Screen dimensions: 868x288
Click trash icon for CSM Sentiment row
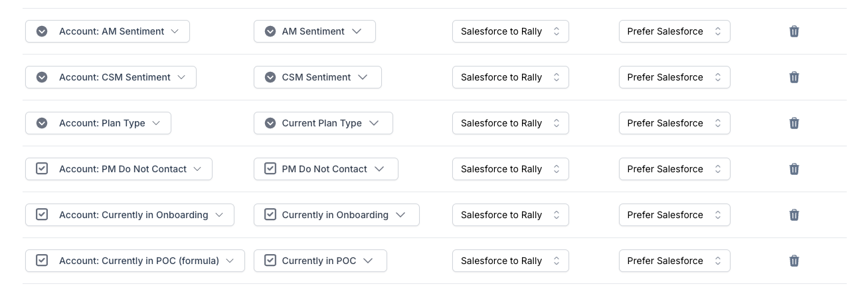(x=794, y=77)
